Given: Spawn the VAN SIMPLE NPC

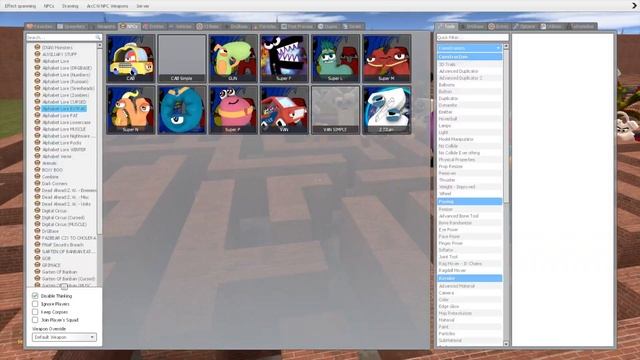Looking at the screenshot, I should (x=336, y=110).
